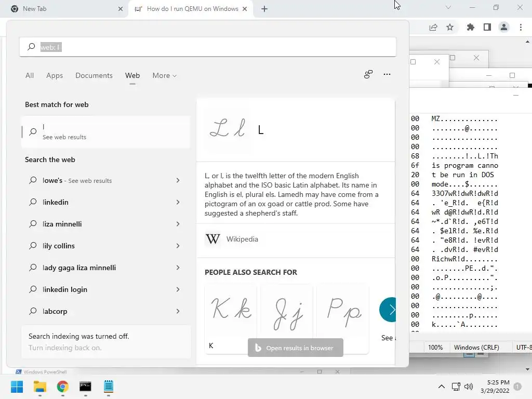Select the Web search filter
532x399 pixels.
point(132,75)
